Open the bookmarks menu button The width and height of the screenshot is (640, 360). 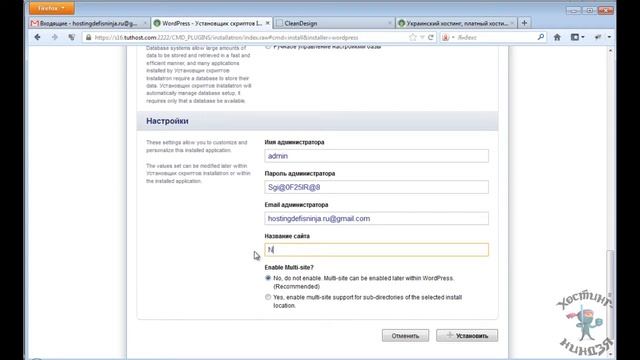point(577,37)
